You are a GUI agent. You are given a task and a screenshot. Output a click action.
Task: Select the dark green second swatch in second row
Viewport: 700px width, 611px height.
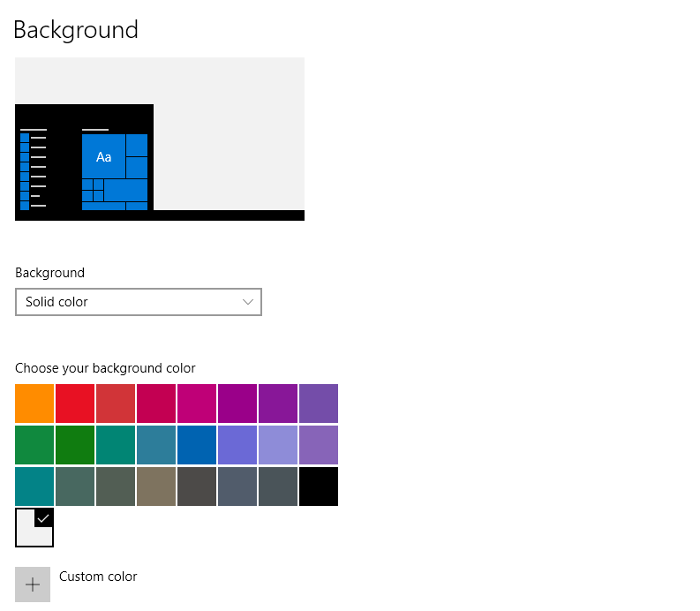point(75,445)
